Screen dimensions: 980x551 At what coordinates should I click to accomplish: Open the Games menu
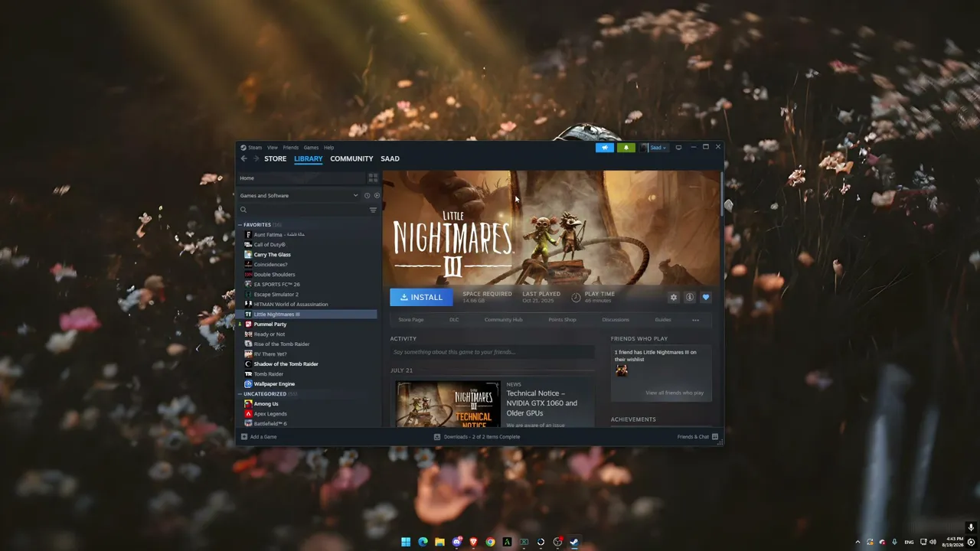(x=311, y=148)
